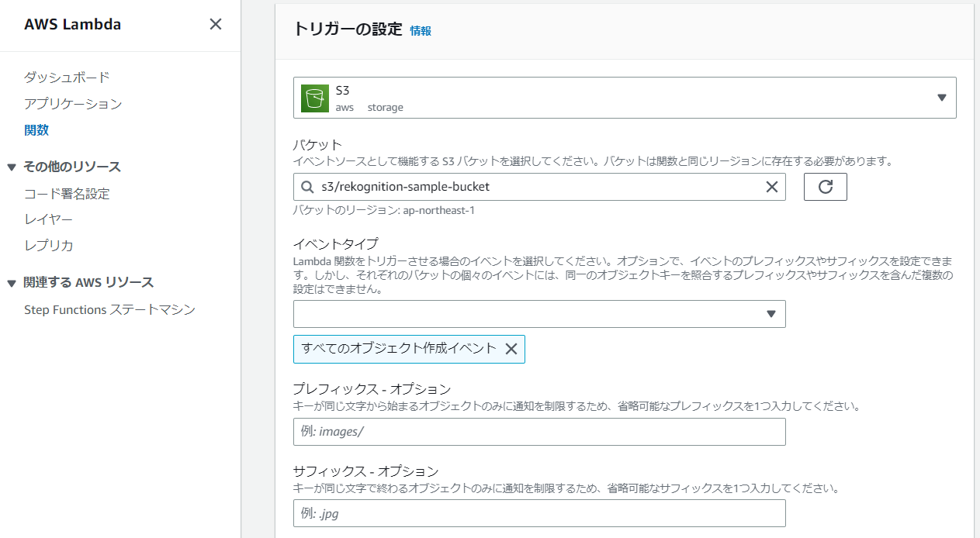Viewport: 980px width, 538px height.
Task: Remove すべてのオブジェクト作成イベント tag
Action: click(511, 349)
